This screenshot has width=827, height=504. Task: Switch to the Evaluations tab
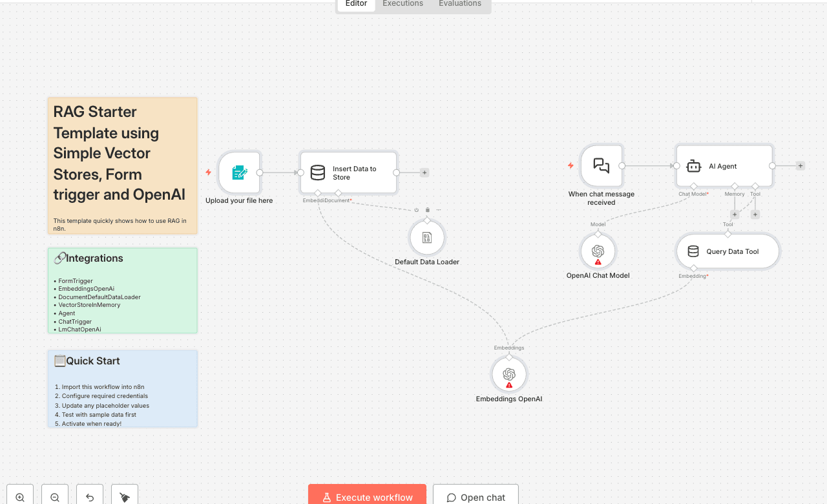click(x=459, y=3)
